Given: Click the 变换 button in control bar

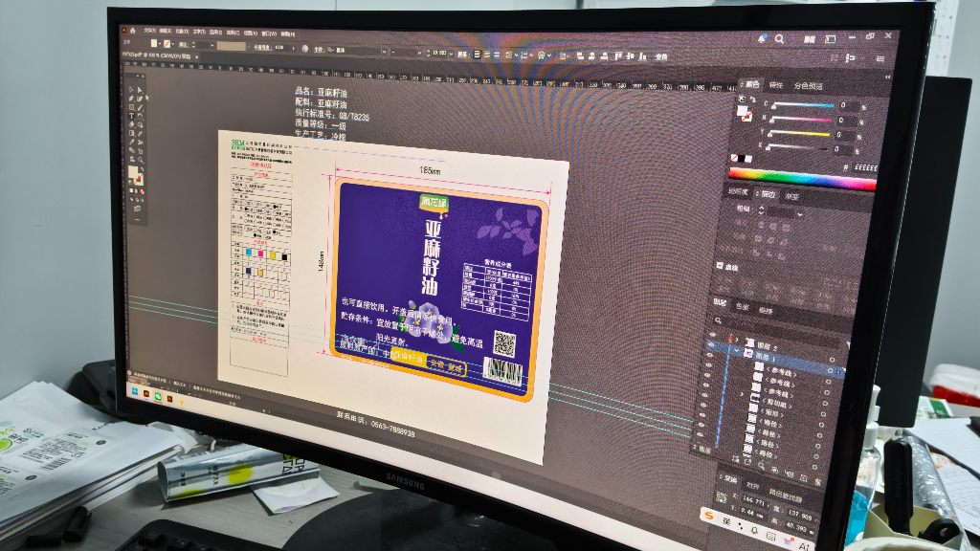Looking at the screenshot, I should (x=661, y=56).
